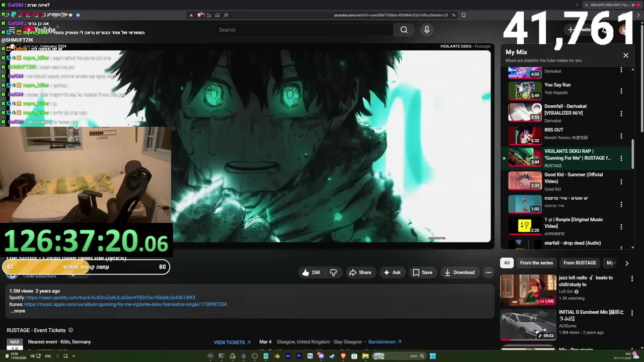Image resolution: width=644 pixels, height=362 pixels.
Task: Open options menu for Downfall - Derivakat
Action: pos(621,114)
